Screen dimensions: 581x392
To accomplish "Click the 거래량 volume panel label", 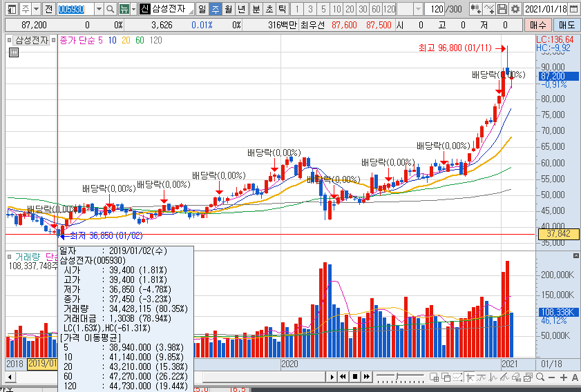I will (x=28, y=257).
